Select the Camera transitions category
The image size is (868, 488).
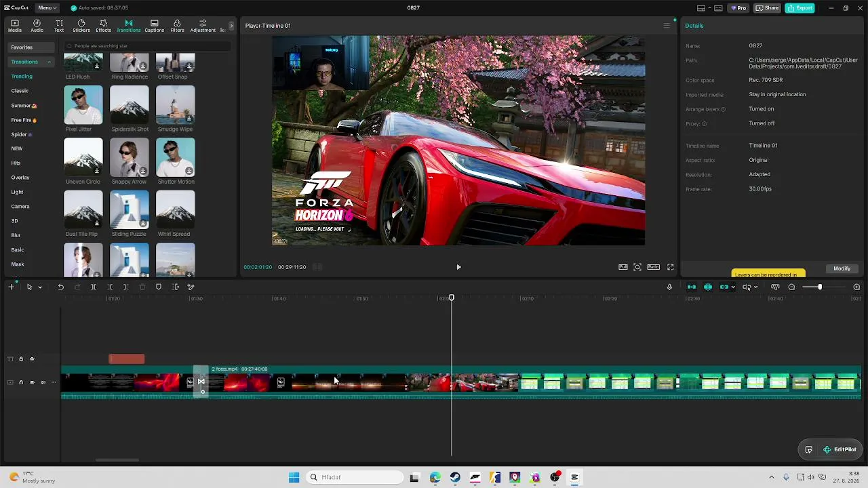pos(20,206)
